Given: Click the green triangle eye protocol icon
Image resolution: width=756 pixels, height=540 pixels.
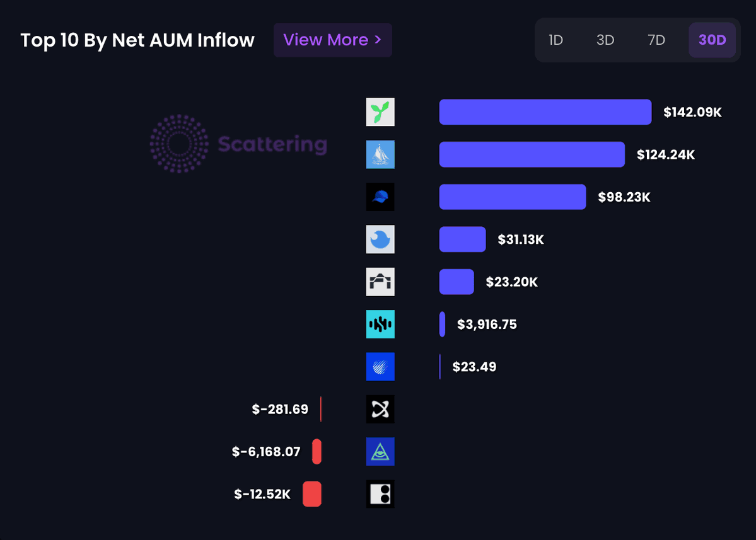Looking at the screenshot, I should click(380, 452).
